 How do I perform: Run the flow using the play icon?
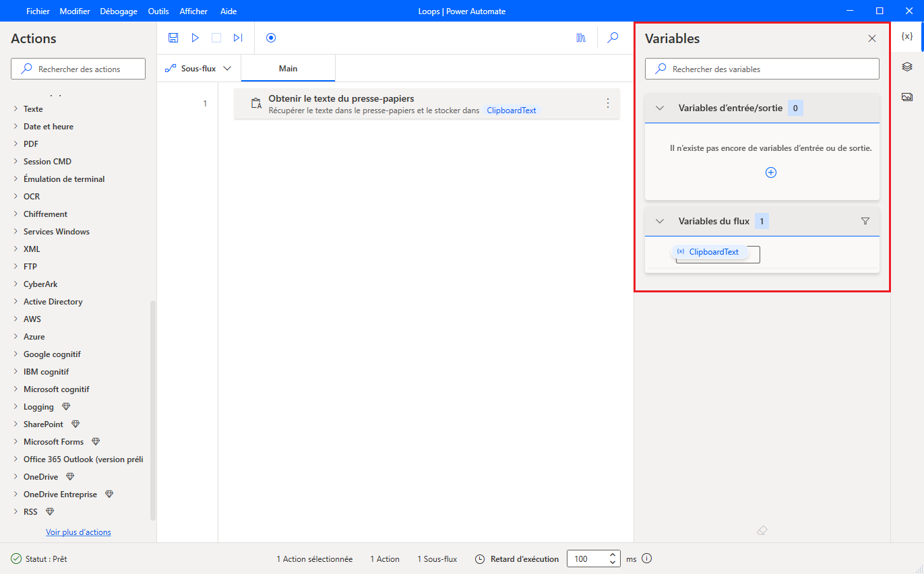point(195,38)
